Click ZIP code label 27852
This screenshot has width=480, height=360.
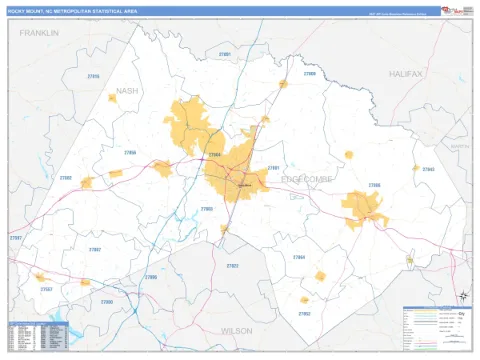pyautogui.click(x=304, y=314)
